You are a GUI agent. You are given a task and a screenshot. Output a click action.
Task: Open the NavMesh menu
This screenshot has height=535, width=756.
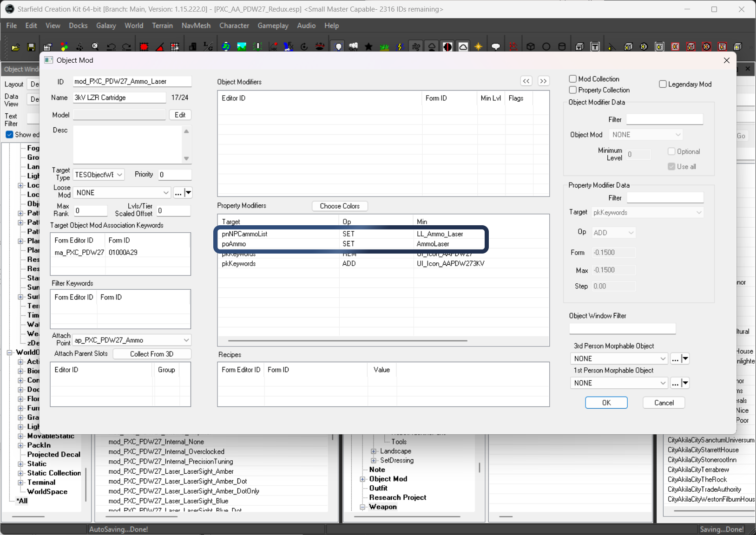[x=196, y=26]
